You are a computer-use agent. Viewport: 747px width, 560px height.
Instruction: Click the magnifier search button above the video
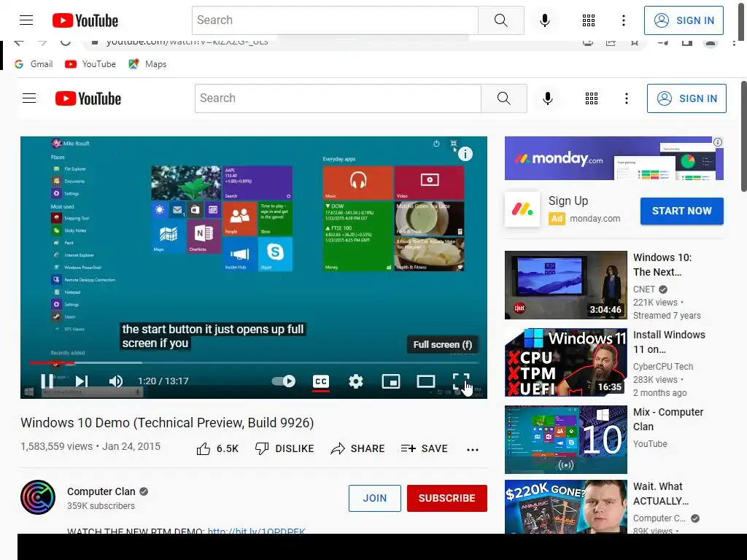pyautogui.click(x=503, y=98)
